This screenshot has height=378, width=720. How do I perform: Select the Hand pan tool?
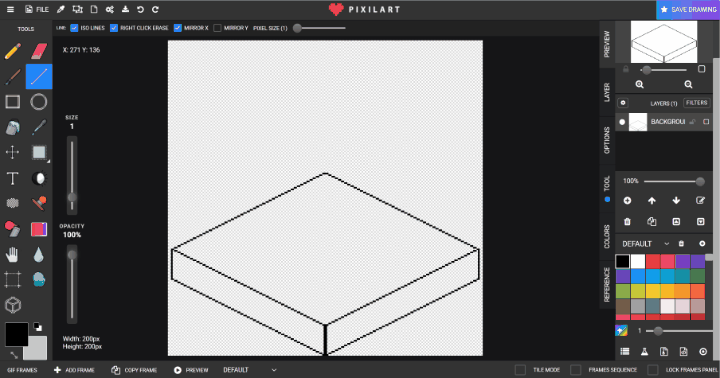coord(13,254)
